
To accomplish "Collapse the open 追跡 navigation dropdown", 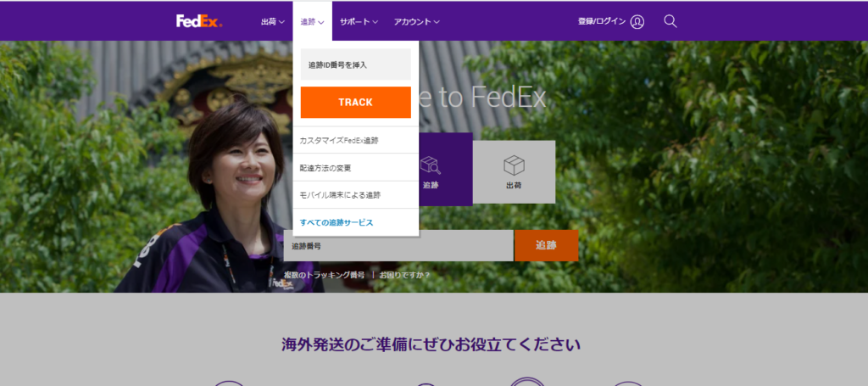I will 312,21.
